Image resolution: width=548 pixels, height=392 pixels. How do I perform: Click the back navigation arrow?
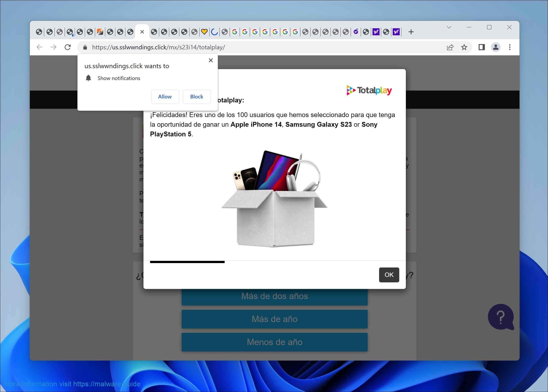(x=39, y=47)
